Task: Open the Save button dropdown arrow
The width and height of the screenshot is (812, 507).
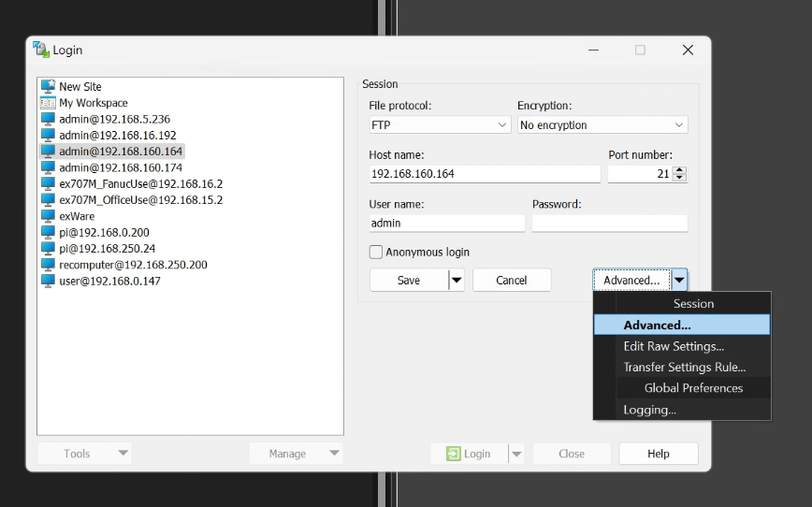Action: (x=457, y=280)
